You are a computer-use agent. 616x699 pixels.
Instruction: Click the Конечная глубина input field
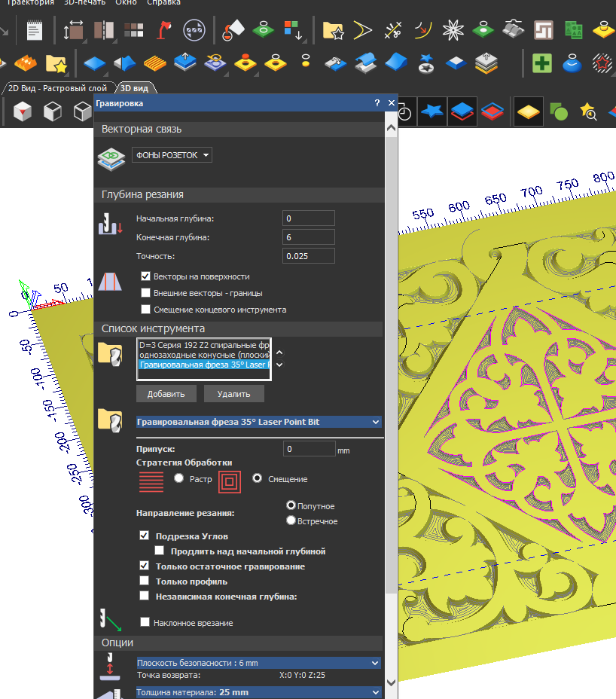[x=309, y=237]
